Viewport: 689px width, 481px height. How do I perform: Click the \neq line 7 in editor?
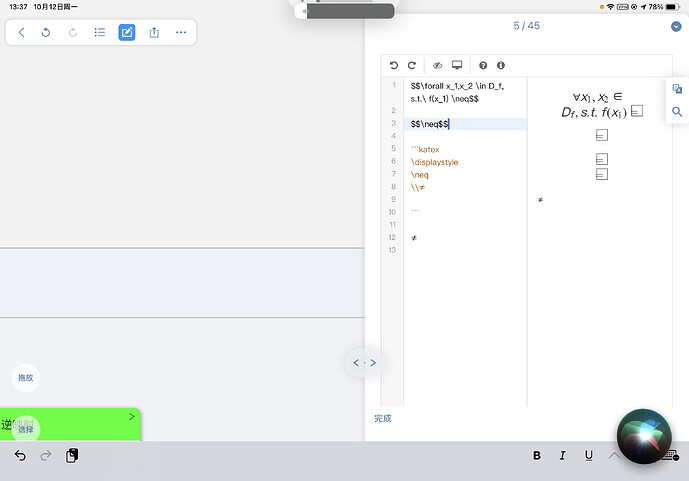click(x=420, y=175)
